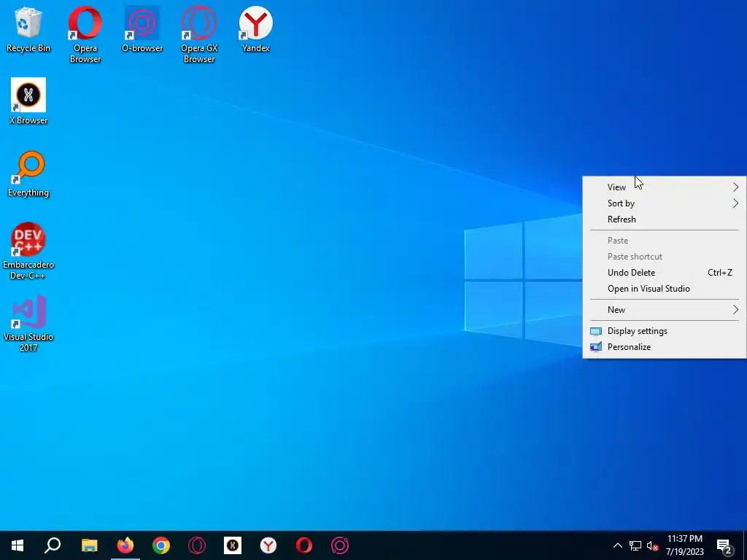Select the X Browser desktop shortcut
The width and height of the screenshot is (747, 560).
point(28,101)
